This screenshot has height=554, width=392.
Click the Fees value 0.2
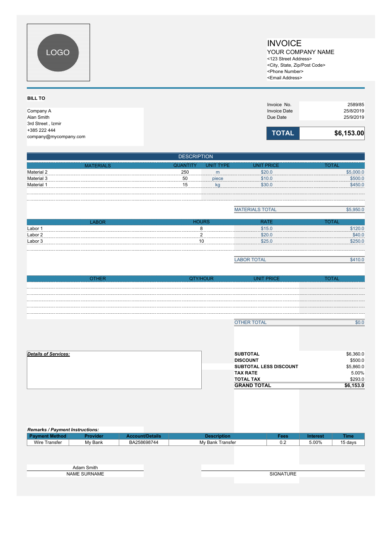(283, 442)
